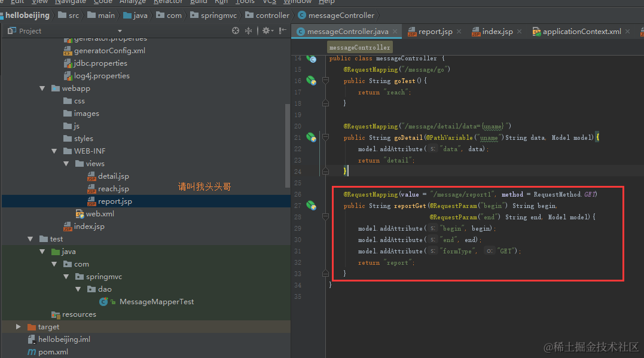Open the Window menu
The width and height of the screenshot is (644, 358).
(297, 2)
